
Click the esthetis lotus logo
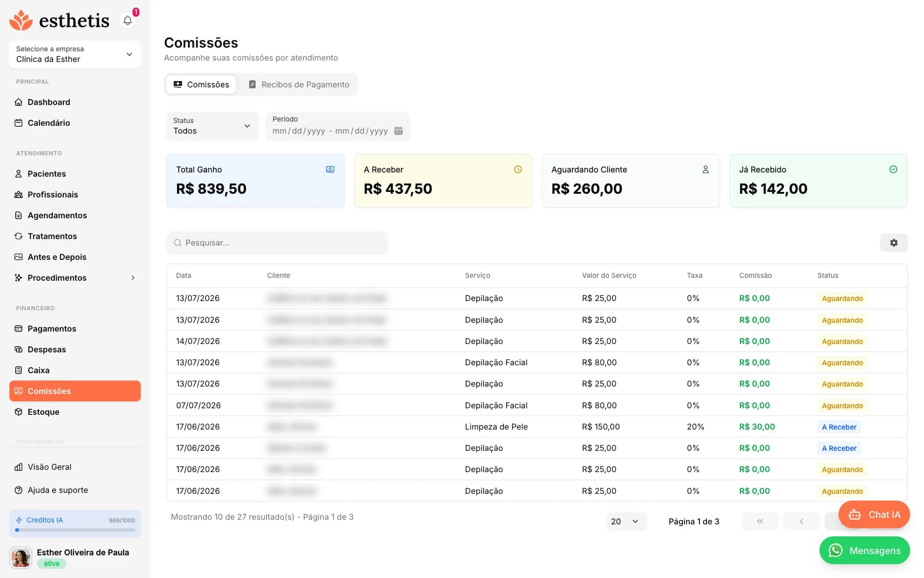pyautogui.click(x=21, y=20)
